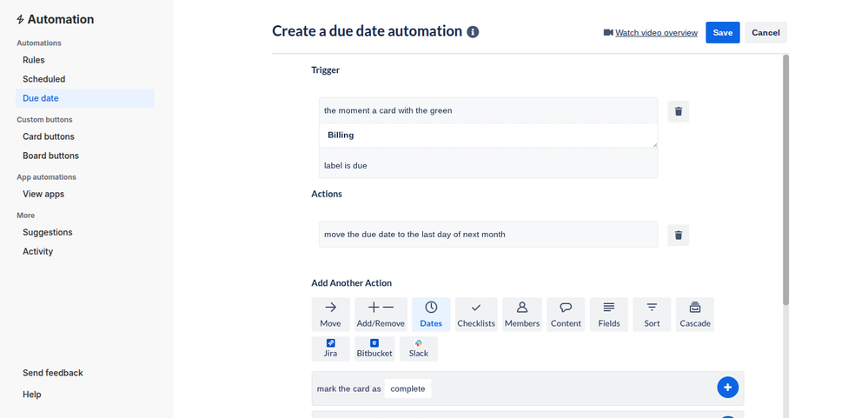This screenshot has height=418, width=868.
Task: Click the Actions heading
Action: coord(327,194)
